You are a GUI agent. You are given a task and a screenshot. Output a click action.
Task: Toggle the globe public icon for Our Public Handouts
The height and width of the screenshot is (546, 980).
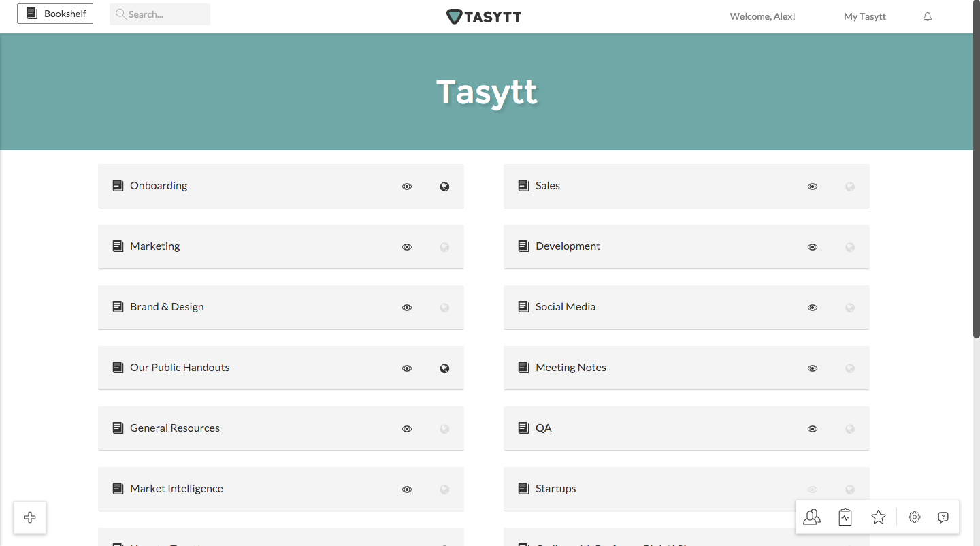click(x=444, y=368)
